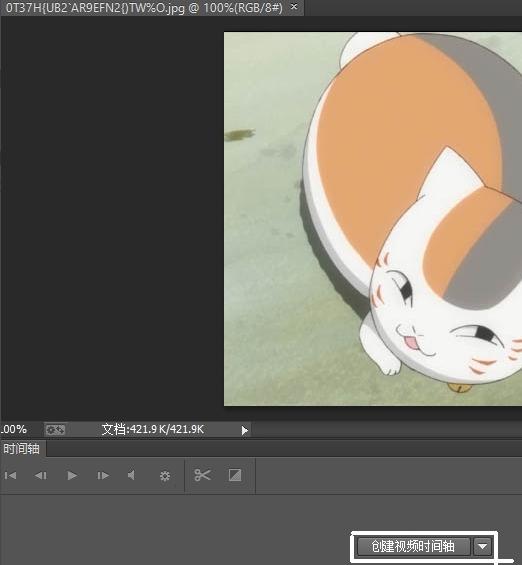Step back to previous frame
This screenshot has height=565, width=522.
[40, 476]
